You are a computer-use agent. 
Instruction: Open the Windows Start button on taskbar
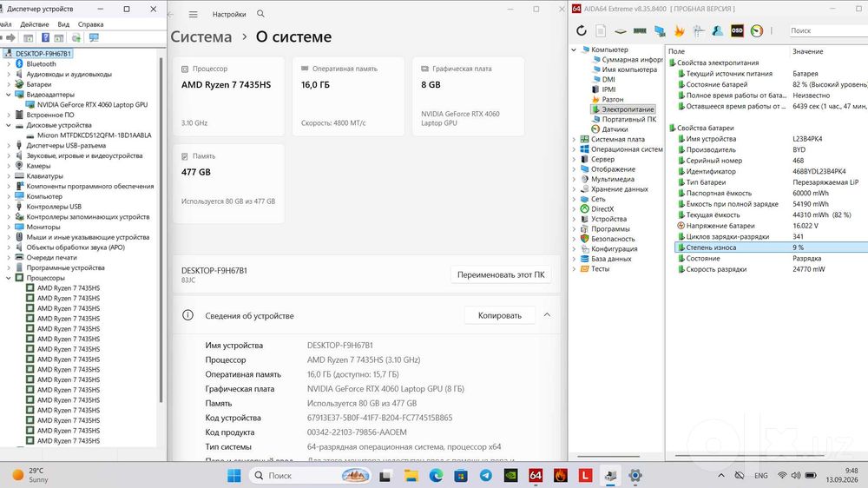(x=234, y=475)
